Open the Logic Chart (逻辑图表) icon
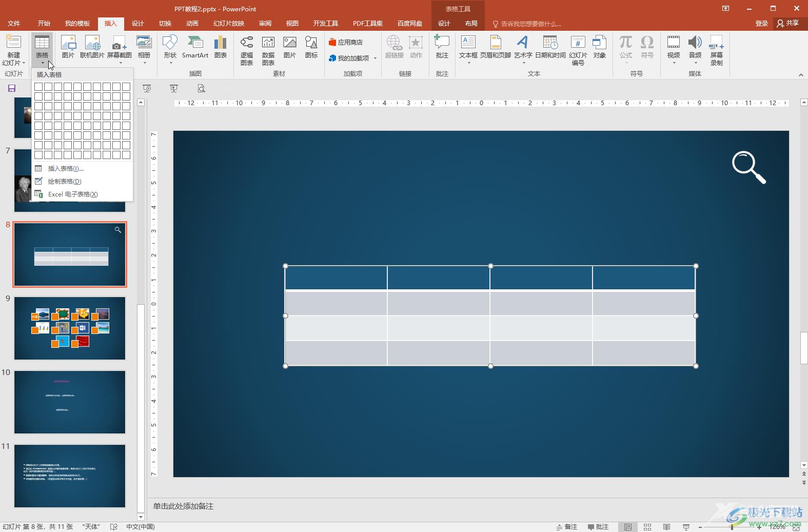 (x=247, y=50)
